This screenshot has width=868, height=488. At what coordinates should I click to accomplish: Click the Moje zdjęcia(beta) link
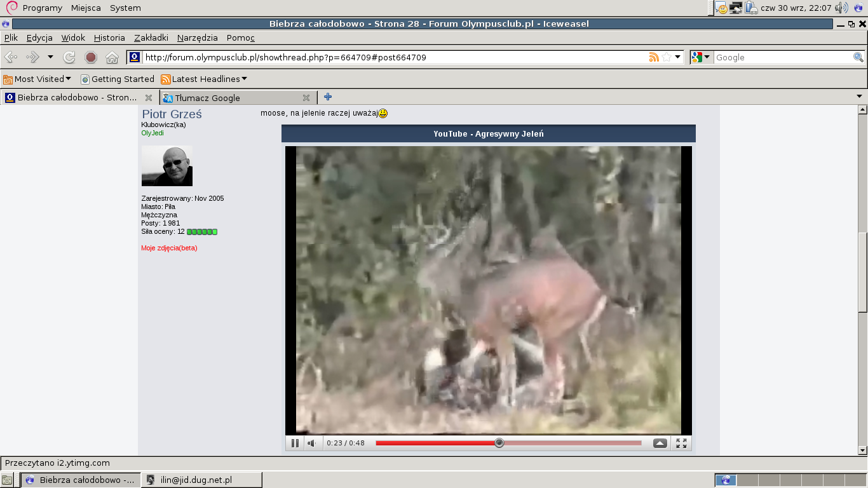click(x=169, y=248)
